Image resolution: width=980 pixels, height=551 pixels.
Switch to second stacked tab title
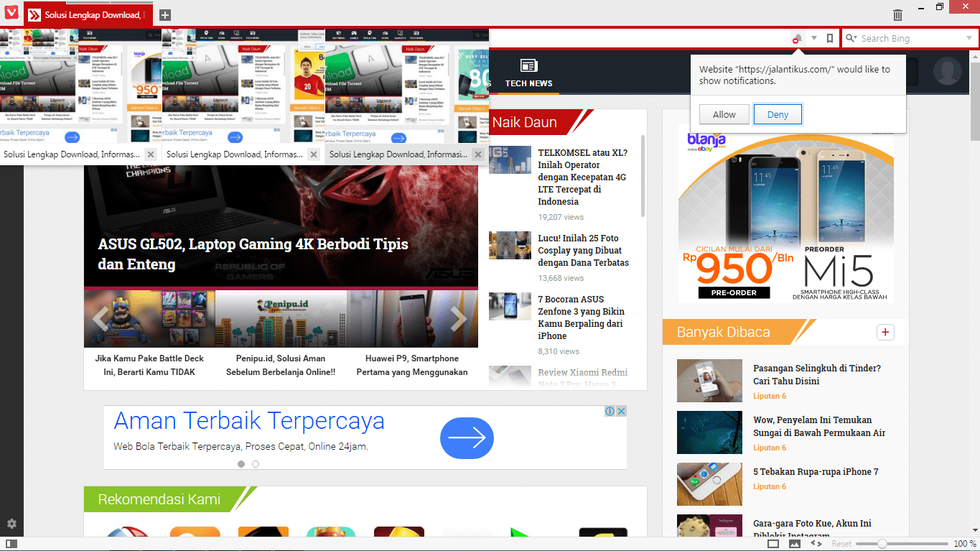click(x=234, y=154)
